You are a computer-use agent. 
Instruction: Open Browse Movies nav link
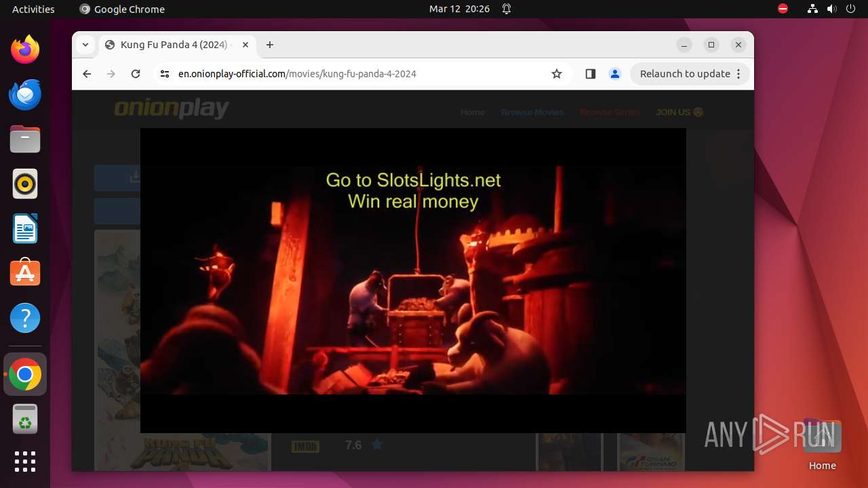tap(532, 112)
